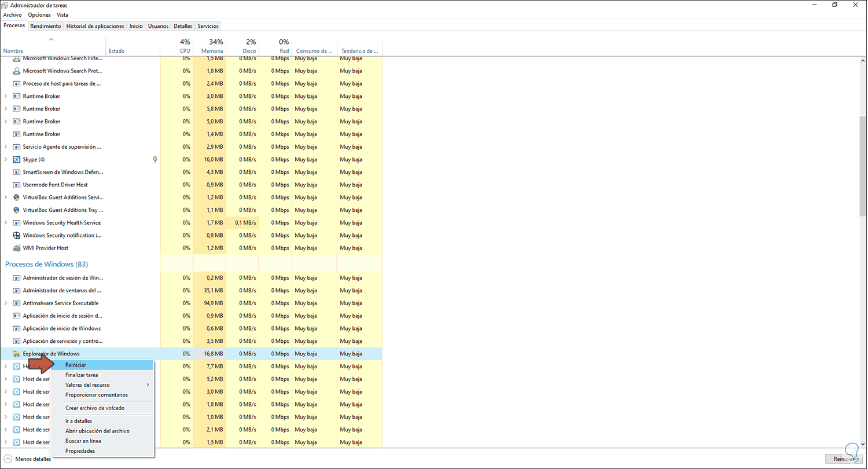This screenshot has height=469, width=868.
Task: Click the Proceso de host para tareas icon
Action: (x=16, y=83)
